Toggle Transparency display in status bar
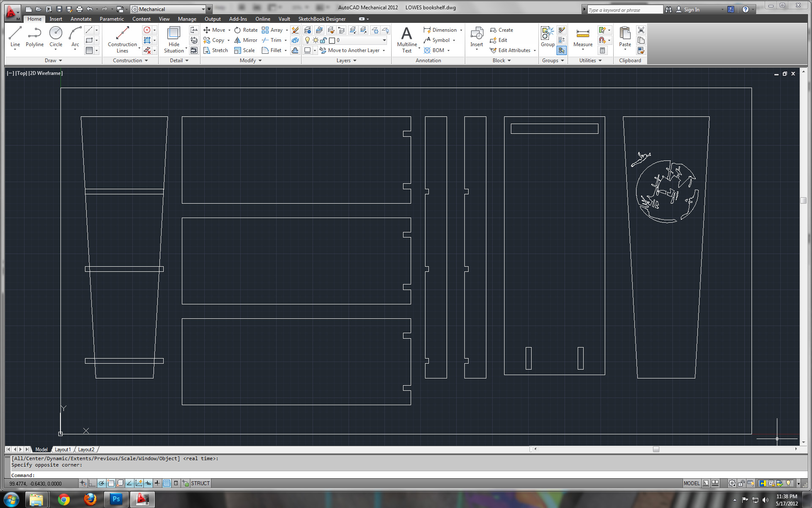Viewport: 812px width, 508px height. pos(167,483)
